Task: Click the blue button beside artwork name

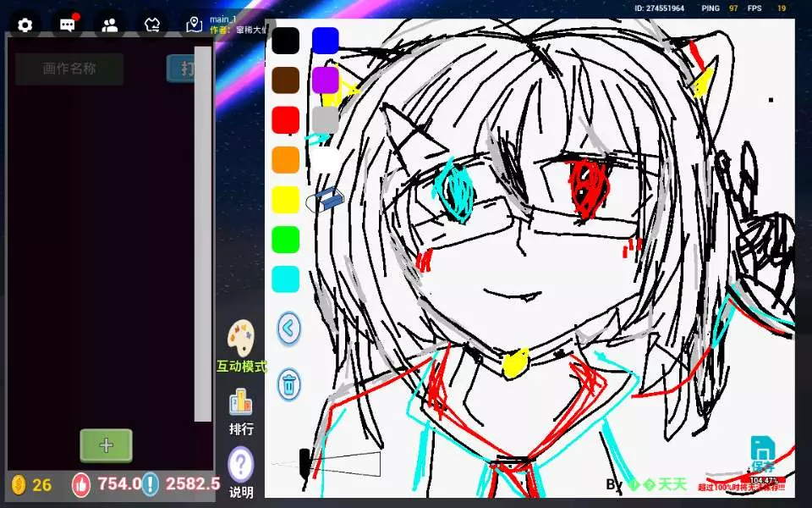Action: click(181, 68)
